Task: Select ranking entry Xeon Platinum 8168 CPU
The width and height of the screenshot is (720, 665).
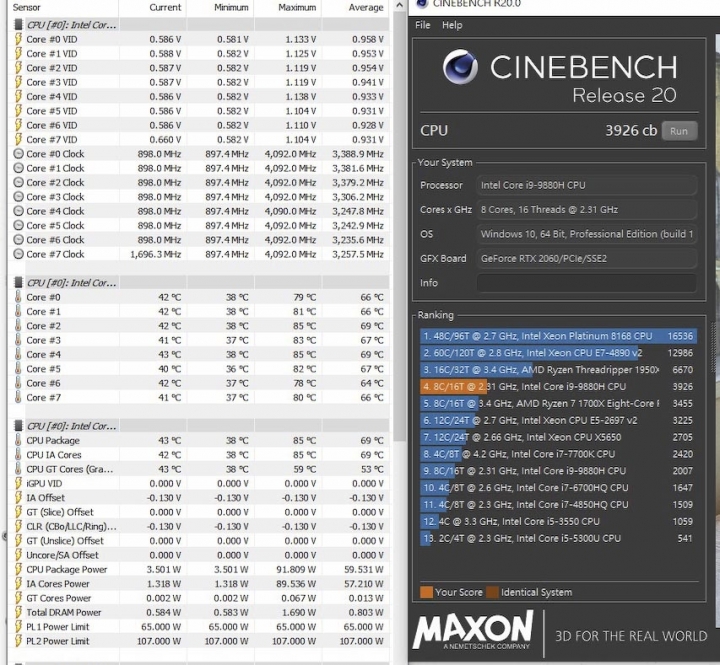Action: click(x=558, y=336)
